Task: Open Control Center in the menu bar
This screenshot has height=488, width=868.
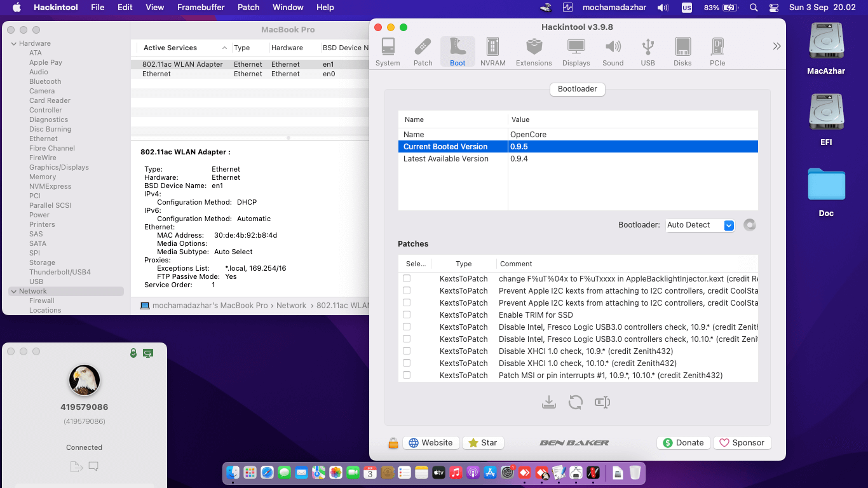Action: pyautogui.click(x=773, y=8)
